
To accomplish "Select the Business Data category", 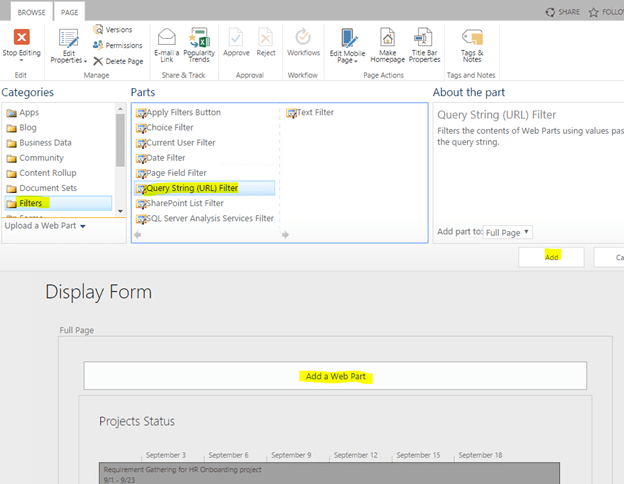I will (39, 143).
